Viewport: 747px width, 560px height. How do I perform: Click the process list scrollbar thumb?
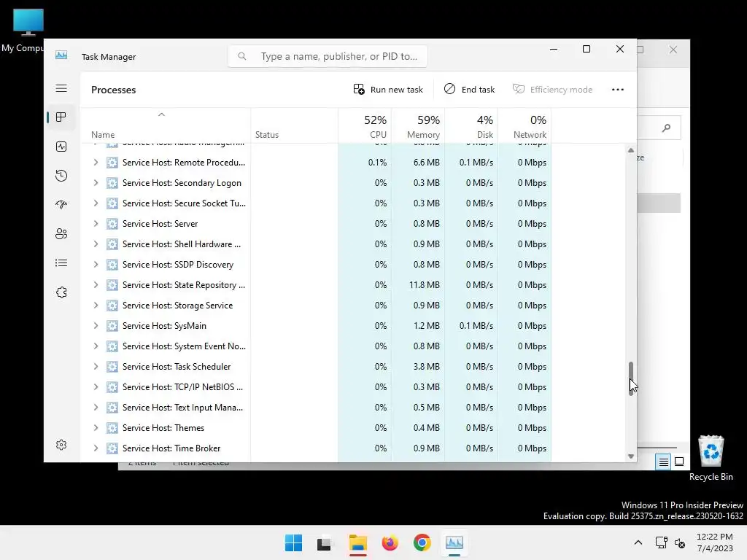coord(631,378)
